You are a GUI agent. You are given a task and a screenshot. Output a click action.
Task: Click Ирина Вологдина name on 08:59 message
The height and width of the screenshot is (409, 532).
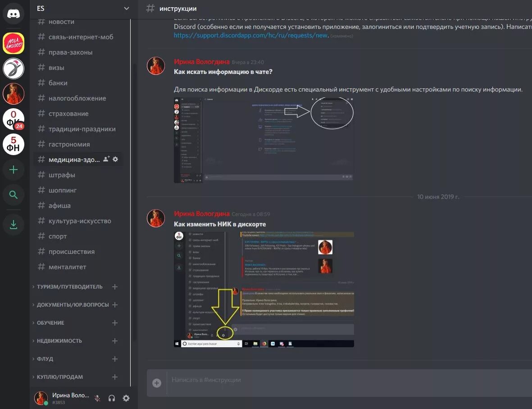pyautogui.click(x=201, y=214)
